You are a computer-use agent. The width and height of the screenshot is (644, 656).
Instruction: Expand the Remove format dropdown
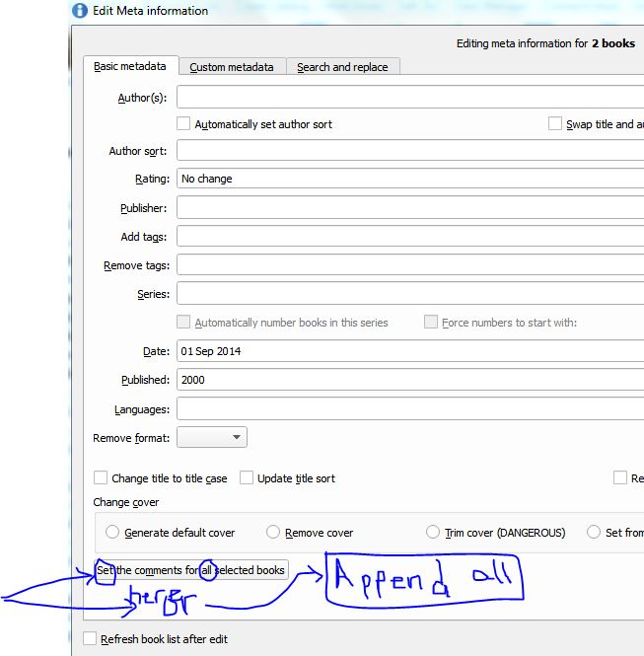click(x=212, y=437)
